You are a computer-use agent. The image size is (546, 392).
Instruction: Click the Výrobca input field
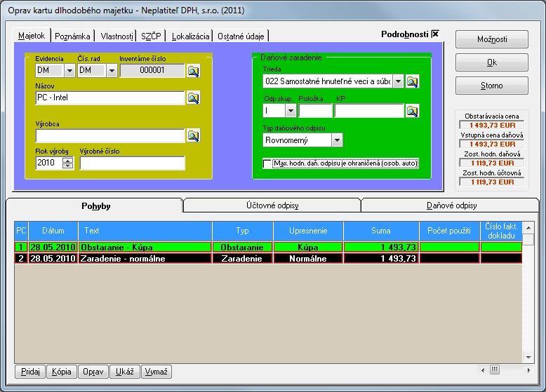tap(110, 135)
